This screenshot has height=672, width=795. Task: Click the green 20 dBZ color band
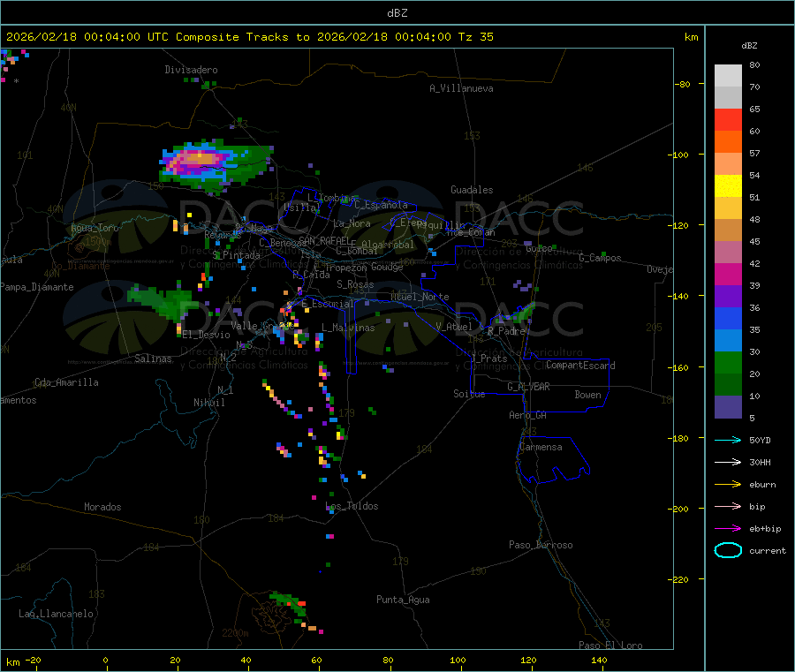(x=728, y=362)
